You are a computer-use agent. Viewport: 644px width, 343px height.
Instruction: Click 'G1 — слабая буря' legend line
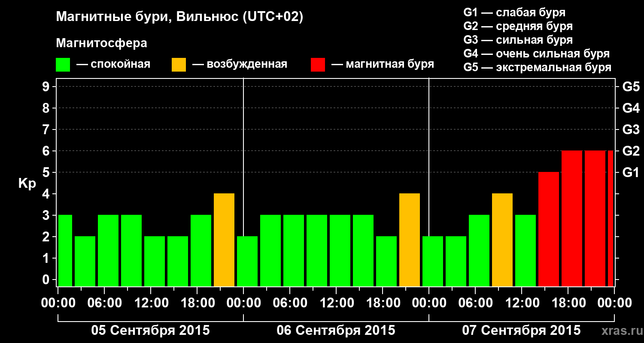click(x=514, y=12)
